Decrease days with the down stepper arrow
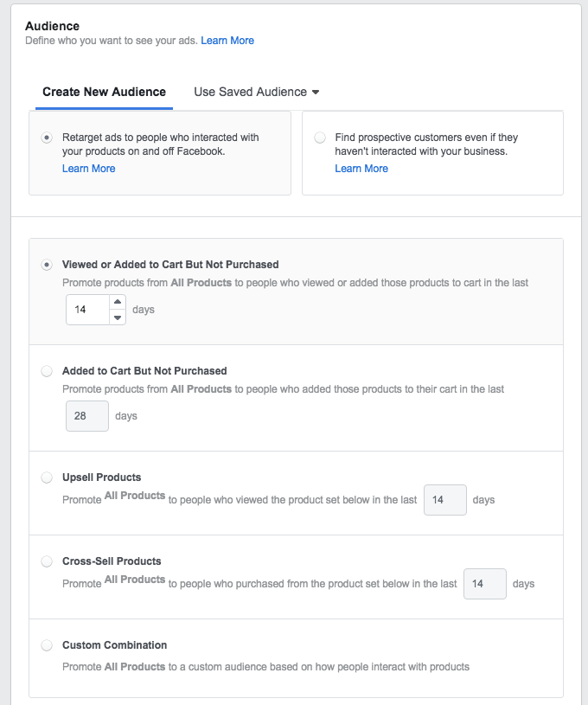Viewport: 588px width, 705px height. (x=118, y=317)
